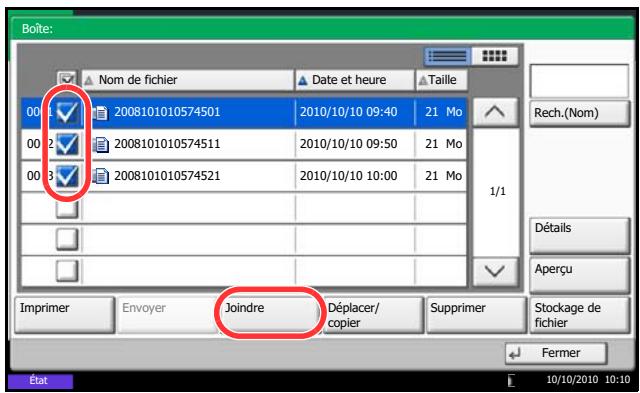Tap the Envoyer button

click(167, 315)
